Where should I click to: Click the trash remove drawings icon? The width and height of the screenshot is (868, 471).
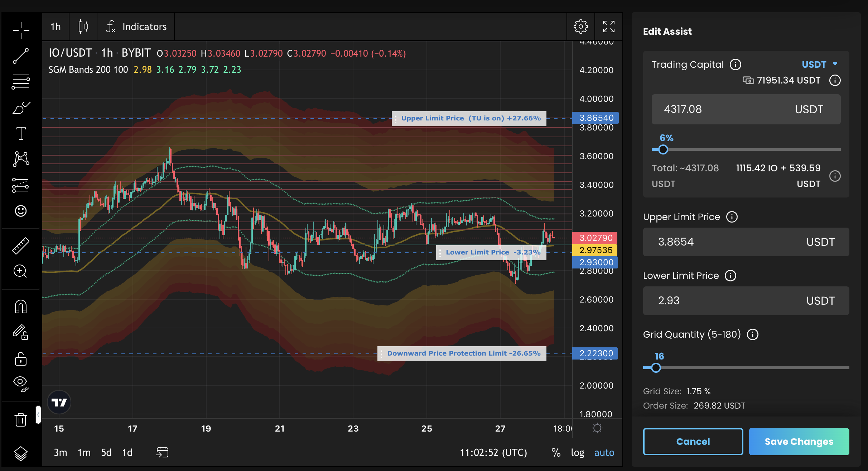pos(21,419)
